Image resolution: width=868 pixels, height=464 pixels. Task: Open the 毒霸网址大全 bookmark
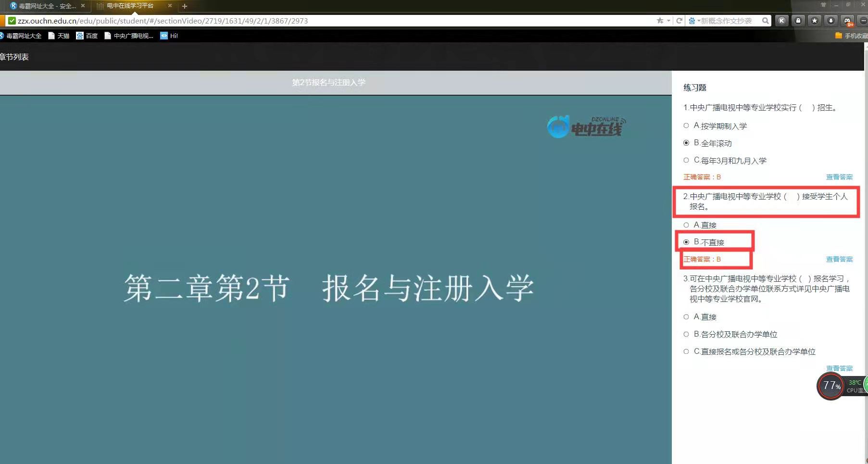click(21, 36)
